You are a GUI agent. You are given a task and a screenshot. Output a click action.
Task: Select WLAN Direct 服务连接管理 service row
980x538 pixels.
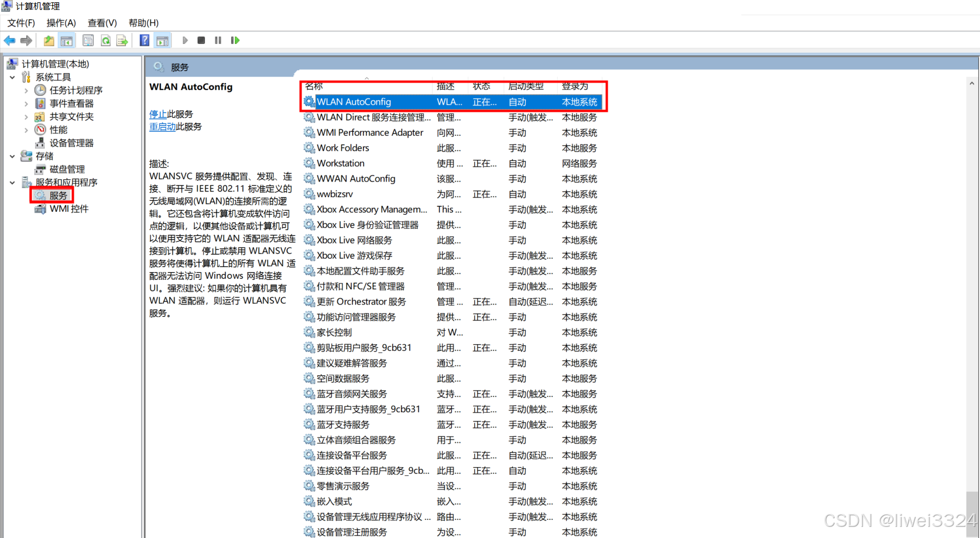[x=452, y=118]
